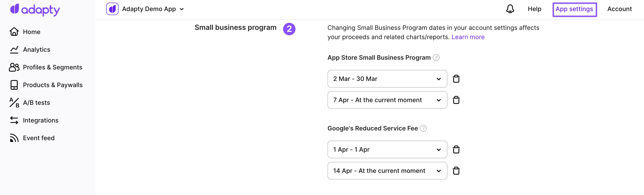This screenshot has width=644, height=195.
Task: Open the App settings page
Action: pyautogui.click(x=574, y=9)
